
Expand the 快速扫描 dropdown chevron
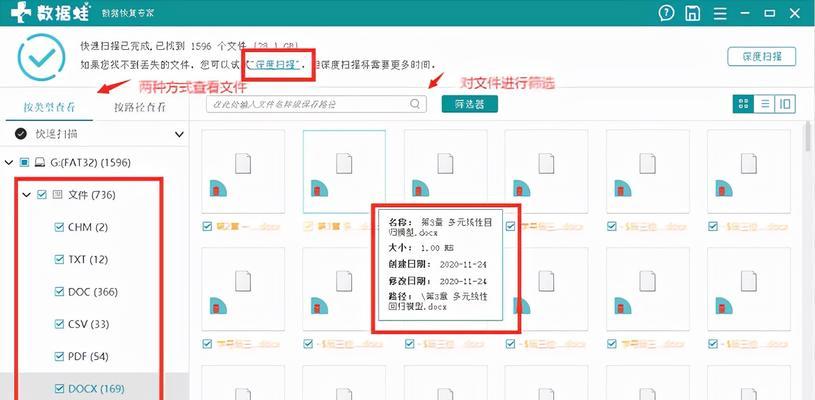pyautogui.click(x=179, y=135)
